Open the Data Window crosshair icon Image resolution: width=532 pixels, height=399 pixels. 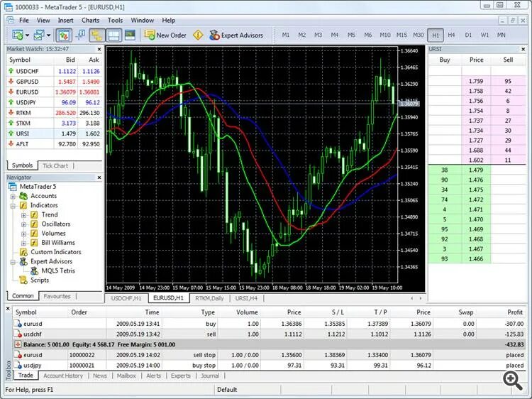click(80, 35)
